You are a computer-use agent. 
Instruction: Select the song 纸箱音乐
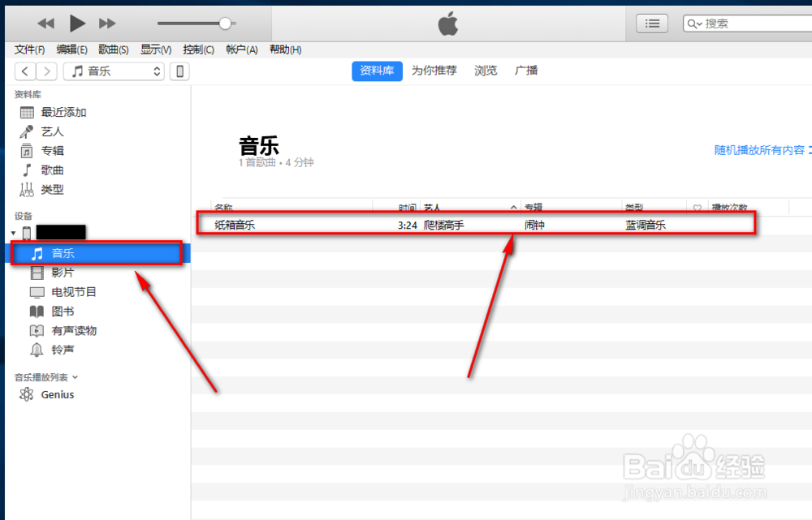[235, 225]
